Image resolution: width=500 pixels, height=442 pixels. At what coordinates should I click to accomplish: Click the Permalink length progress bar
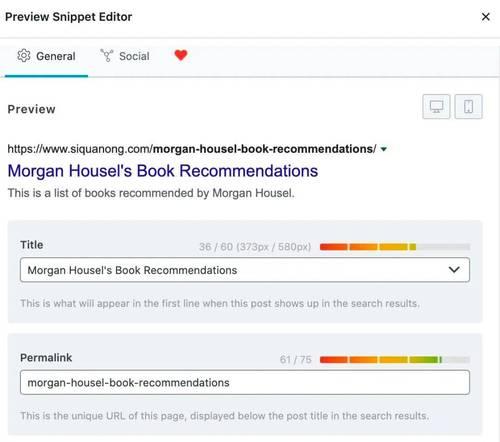tap(395, 360)
